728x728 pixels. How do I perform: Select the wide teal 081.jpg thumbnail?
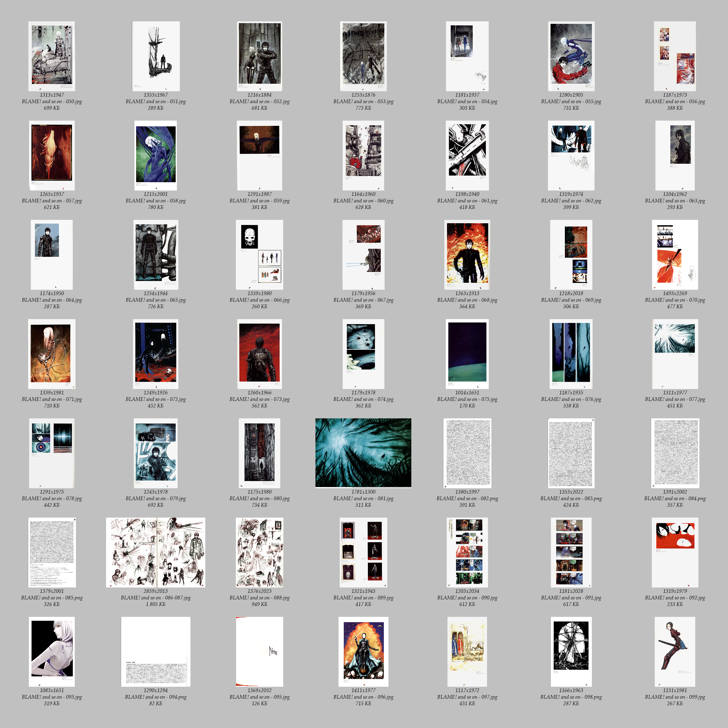pyautogui.click(x=363, y=453)
